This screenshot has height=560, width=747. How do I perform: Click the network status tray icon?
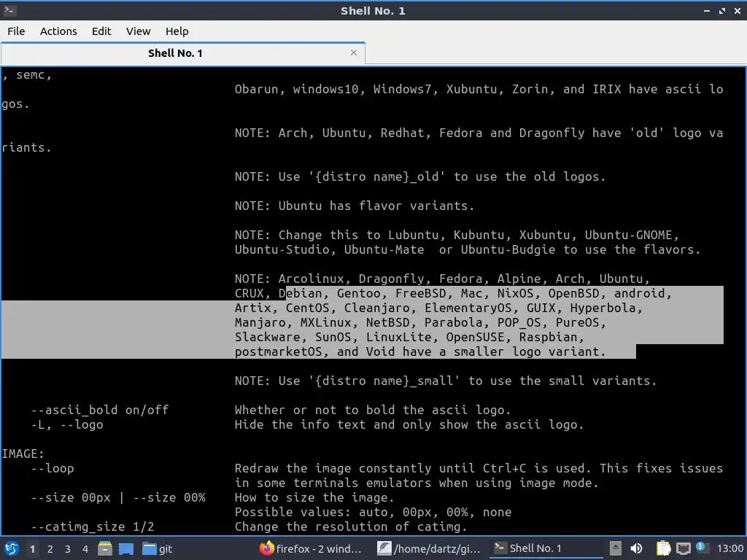click(683, 548)
